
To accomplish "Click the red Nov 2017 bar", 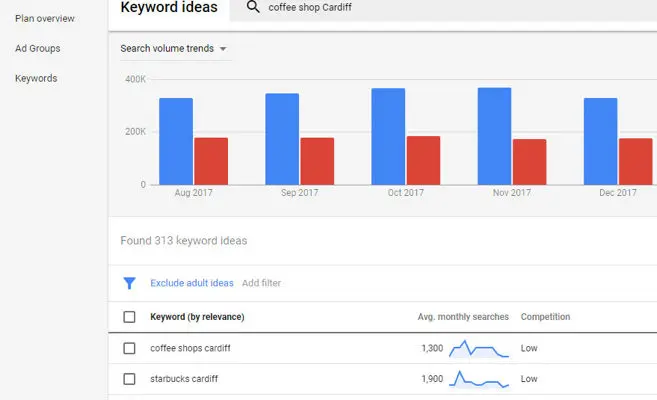I will coord(530,162).
